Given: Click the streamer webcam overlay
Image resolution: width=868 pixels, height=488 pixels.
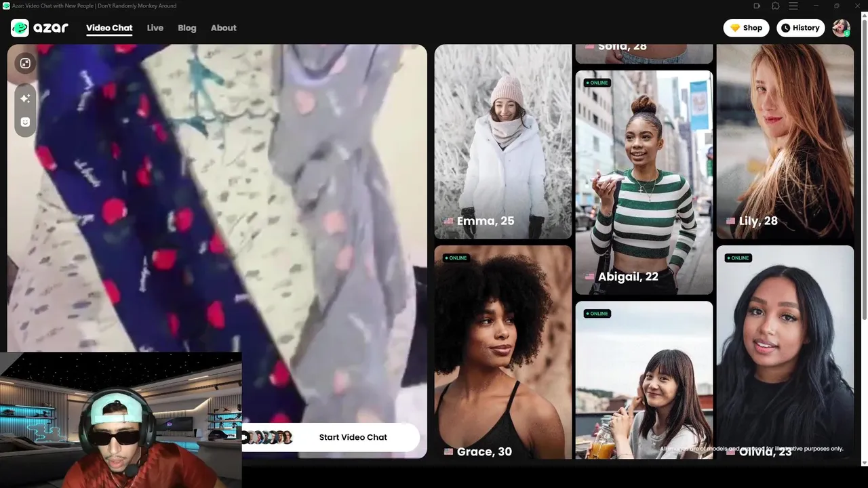Looking at the screenshot, I should point(121,420).
